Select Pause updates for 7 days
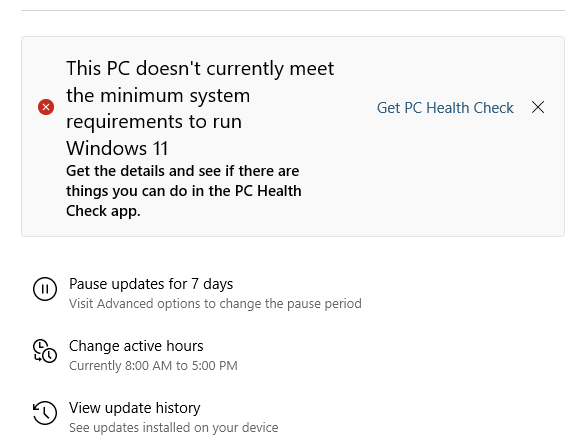This screenshot has width=586, height=442. click(151, 284)
